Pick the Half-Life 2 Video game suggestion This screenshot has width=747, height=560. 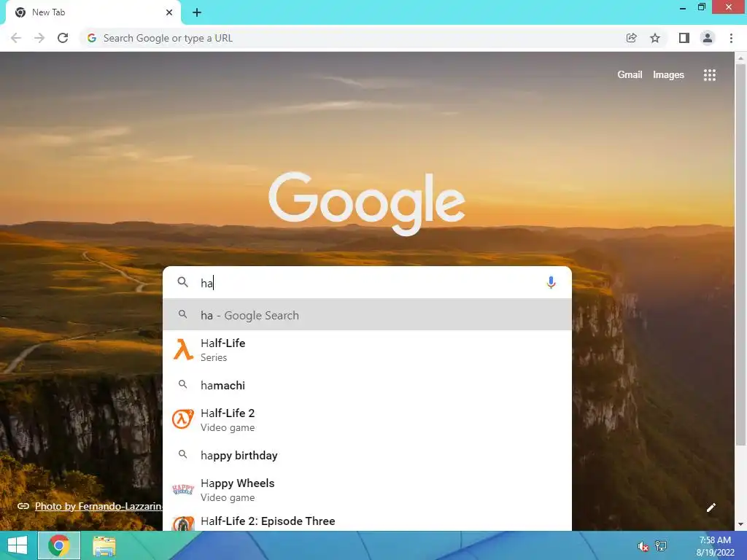[x=367, y=420]
